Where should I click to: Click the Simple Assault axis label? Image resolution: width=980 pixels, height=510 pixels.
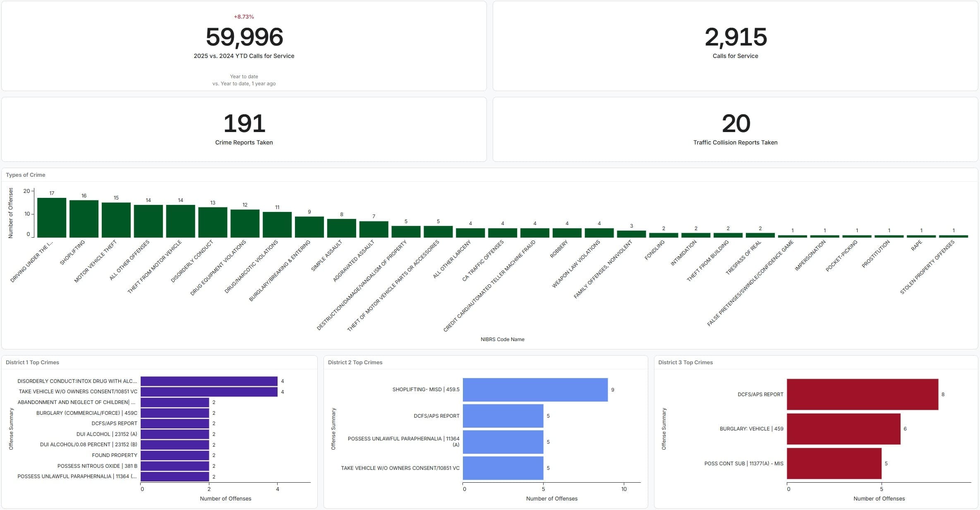(x=327, y=255)
